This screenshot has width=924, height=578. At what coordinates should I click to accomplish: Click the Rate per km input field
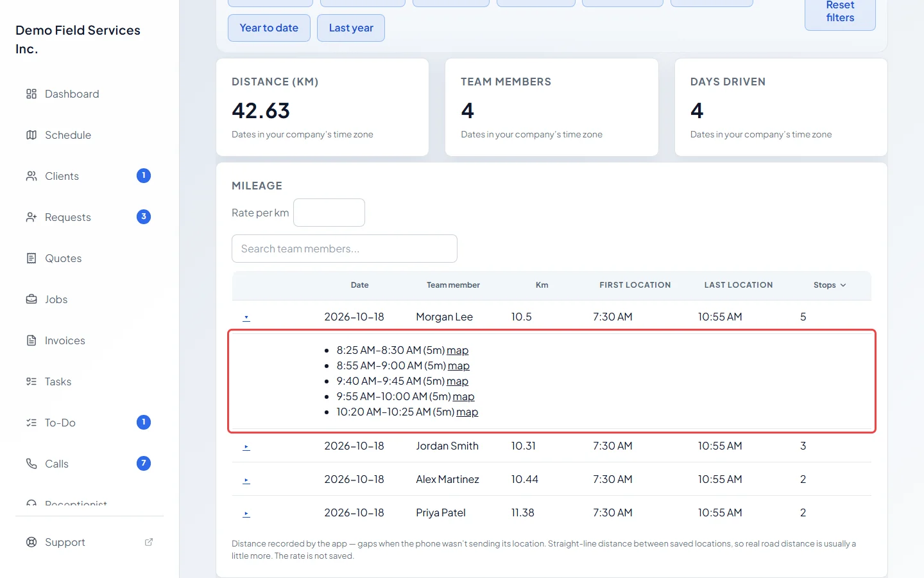coord(329,213)
